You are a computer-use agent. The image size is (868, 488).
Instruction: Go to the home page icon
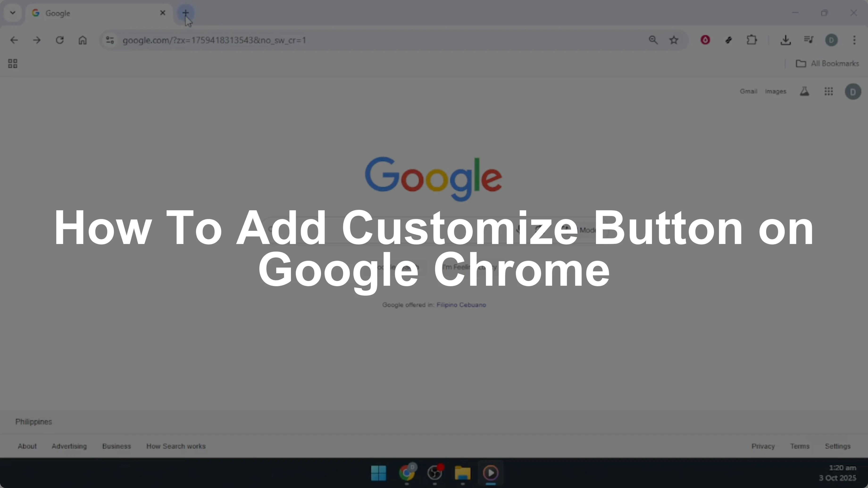pyautogui.click(x=83, y=40)
